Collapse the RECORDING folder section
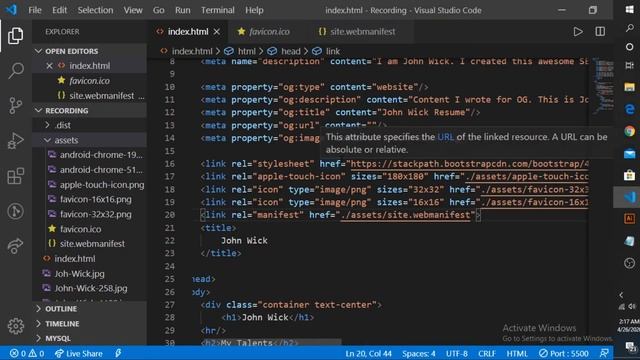The height and width of the screenshot is (360, 640). click(89, 111)
